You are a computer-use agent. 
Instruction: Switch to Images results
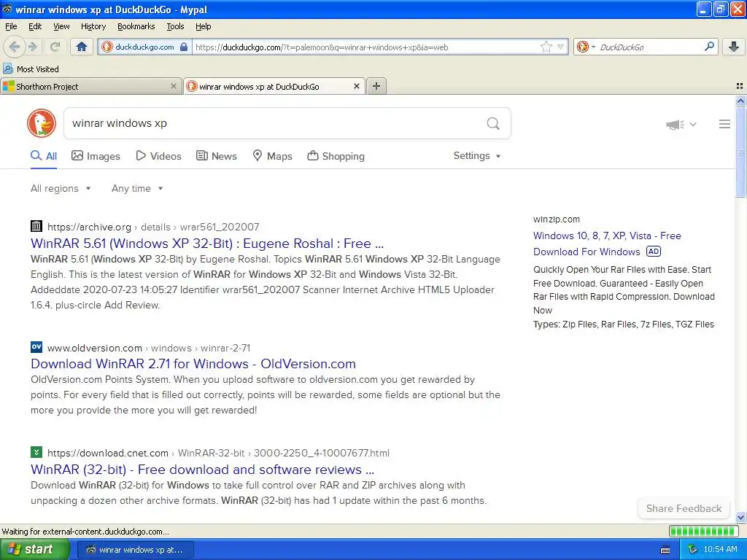(x=96, y=156)
